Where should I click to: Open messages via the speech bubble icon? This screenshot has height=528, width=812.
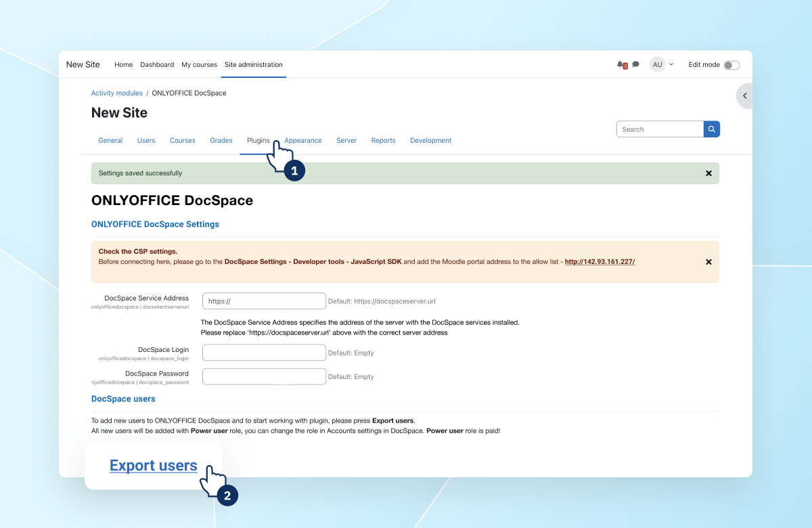[x=635, y=64]
